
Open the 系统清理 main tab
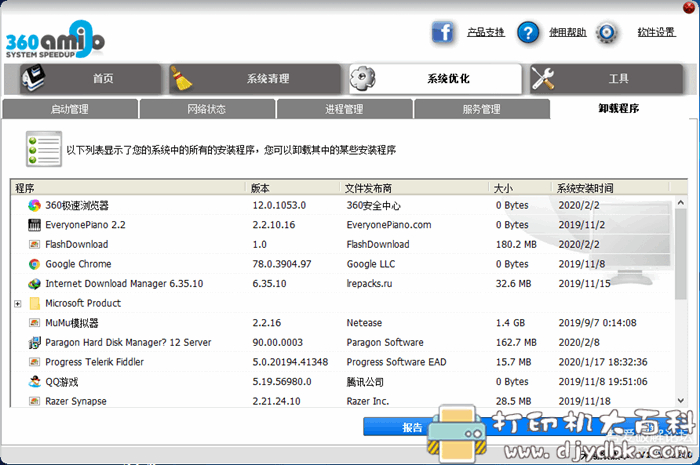(x=255, y=79)
